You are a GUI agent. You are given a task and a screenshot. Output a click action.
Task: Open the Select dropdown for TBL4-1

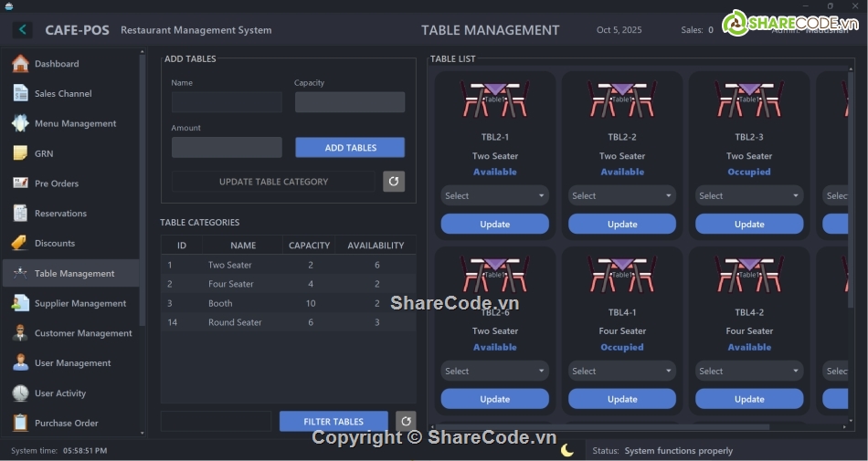tap(621, 371)
